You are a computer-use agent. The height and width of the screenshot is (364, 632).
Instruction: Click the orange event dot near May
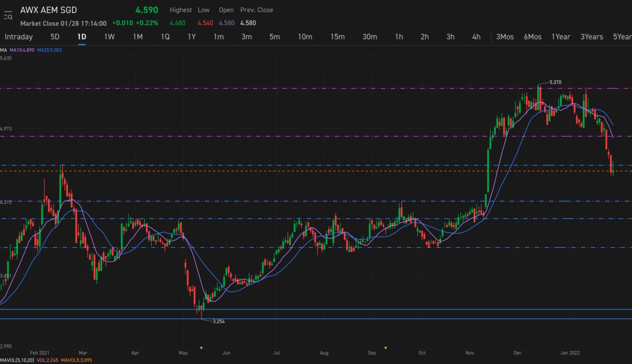click(201, 348)
